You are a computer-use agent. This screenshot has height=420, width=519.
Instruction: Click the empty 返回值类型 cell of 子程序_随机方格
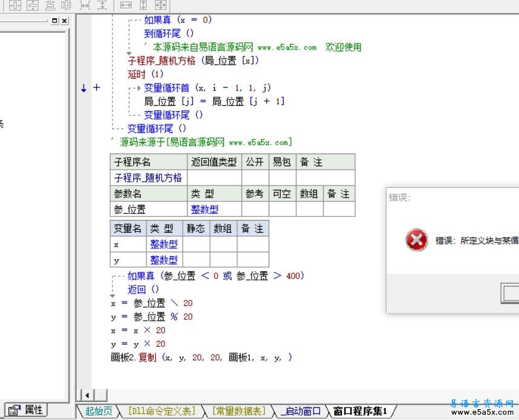[x=214, y=178]
